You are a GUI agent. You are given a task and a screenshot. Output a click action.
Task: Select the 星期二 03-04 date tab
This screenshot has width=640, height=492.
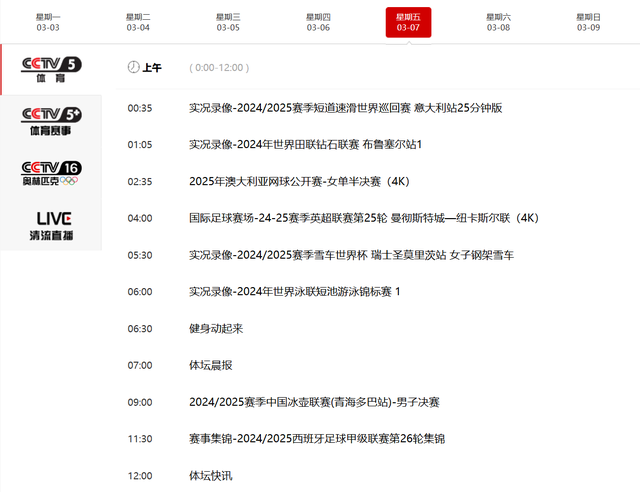[138, 22]
